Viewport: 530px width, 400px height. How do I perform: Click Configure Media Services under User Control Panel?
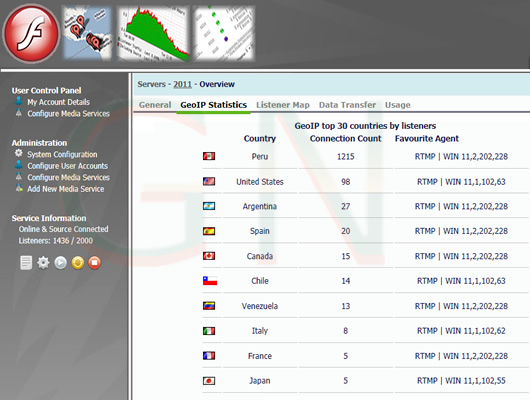coord(68,113)
